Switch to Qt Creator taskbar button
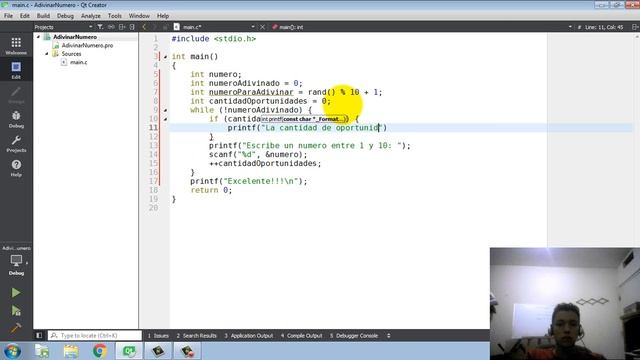Screen dimensions: 640x360 129,351
